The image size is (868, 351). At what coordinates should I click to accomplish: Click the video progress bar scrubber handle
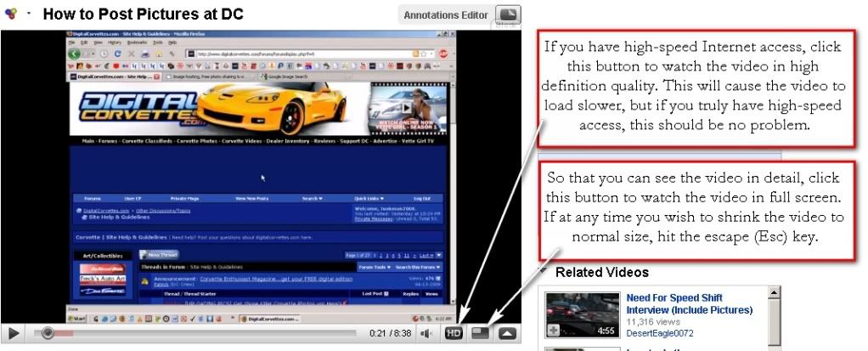click(x=48, y=333)
